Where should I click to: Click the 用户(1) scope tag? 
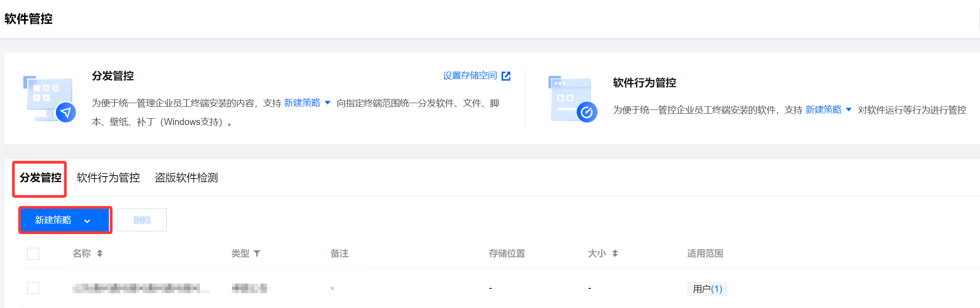[707, 289]
